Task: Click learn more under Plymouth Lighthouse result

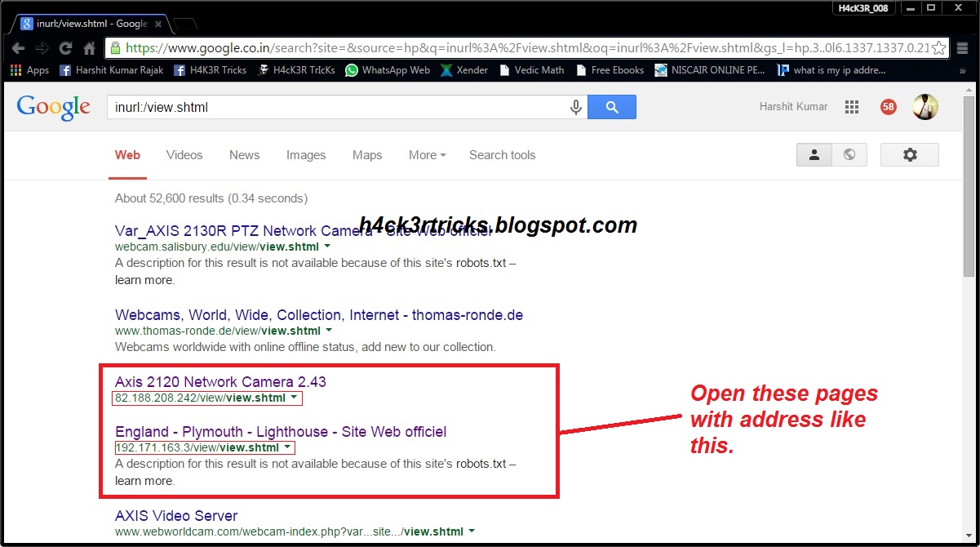Action: (x=144, y=481)
